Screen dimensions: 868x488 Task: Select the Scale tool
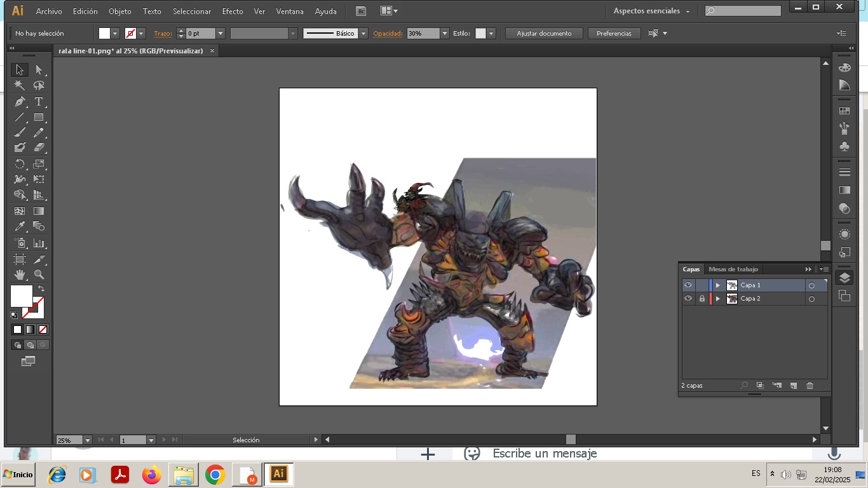pyautogui.click(x=39, y=164)
